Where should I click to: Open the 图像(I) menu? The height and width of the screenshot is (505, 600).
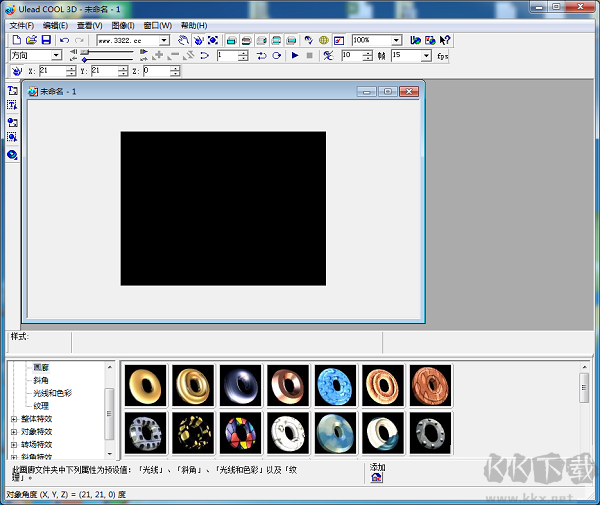click(x=123, y=25)
